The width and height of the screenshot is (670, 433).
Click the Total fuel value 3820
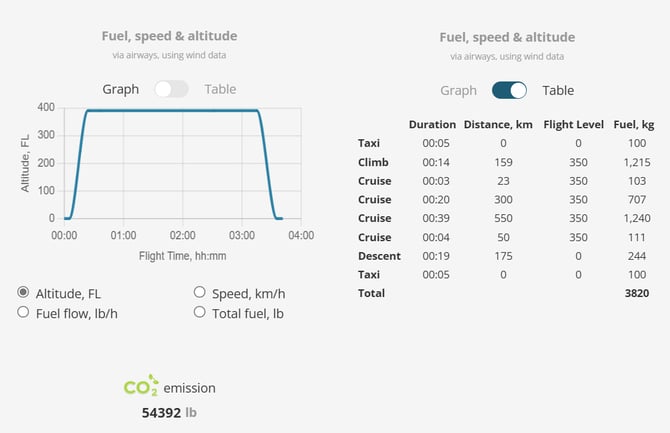[637, 293]
